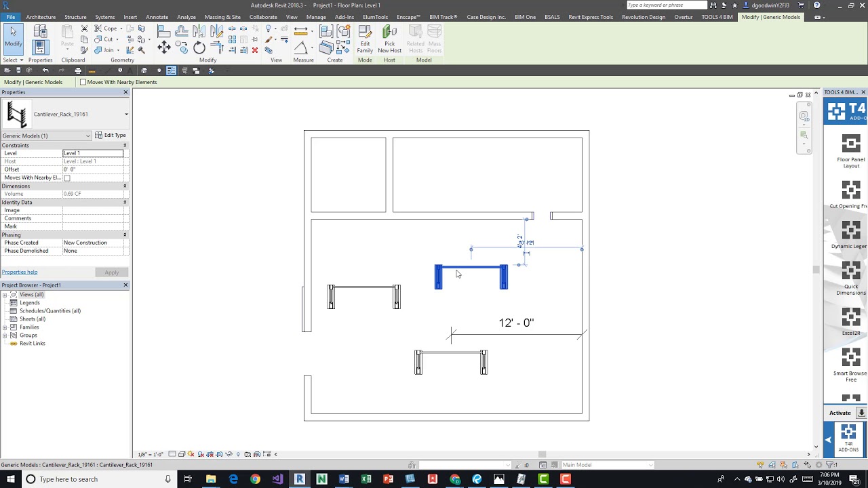868x488 pixels.
Task: Collapse the Constraints section
Action: click(x=125, y=145)
